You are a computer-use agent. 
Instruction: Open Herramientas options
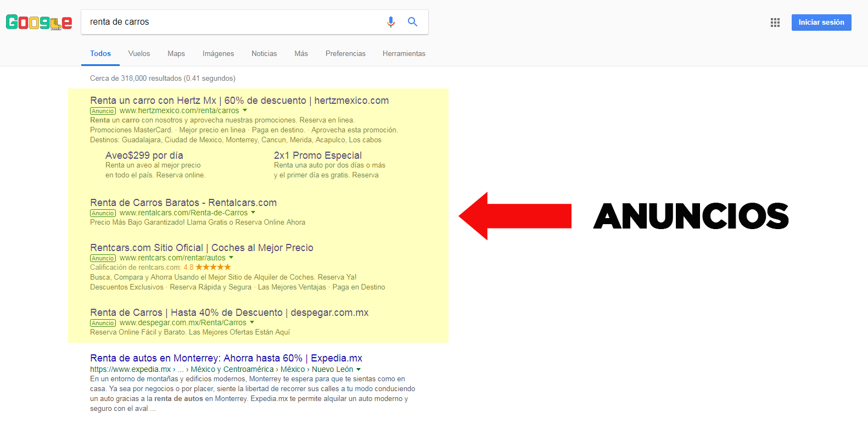click(x=404, y=54)
